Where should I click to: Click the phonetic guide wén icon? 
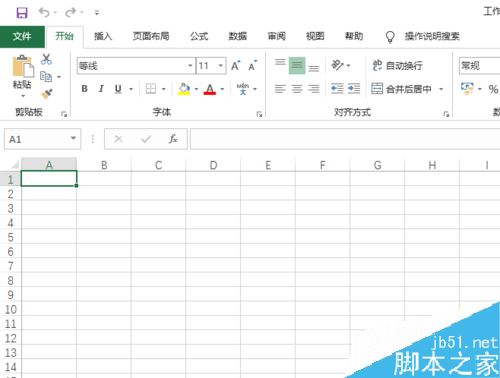tap(243, 89)
